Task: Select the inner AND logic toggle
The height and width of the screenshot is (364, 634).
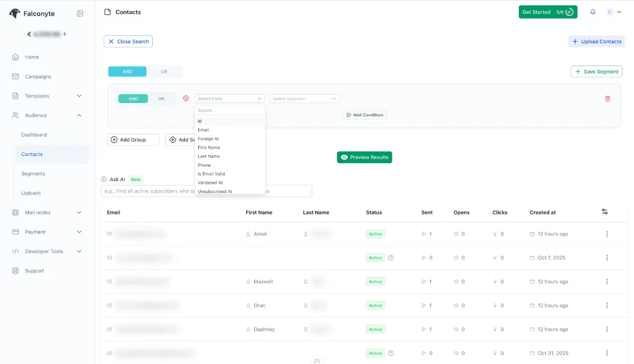Action: click(x=133, y=99)
